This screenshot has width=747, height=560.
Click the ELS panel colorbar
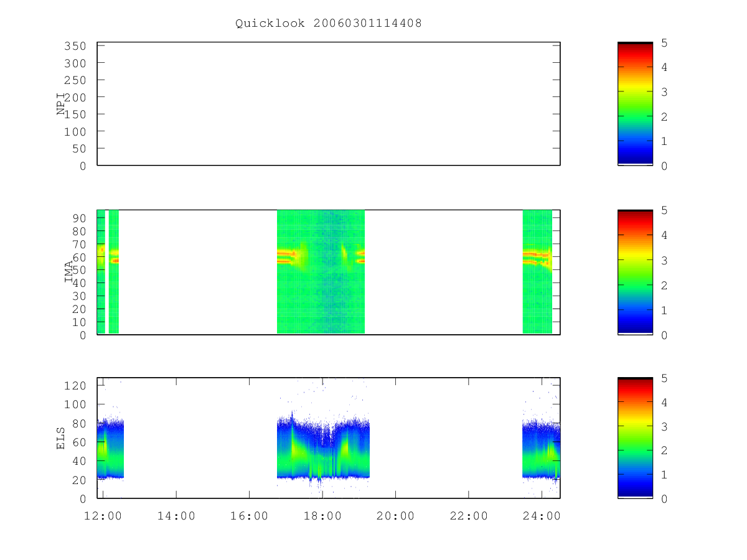coord(635,438)
